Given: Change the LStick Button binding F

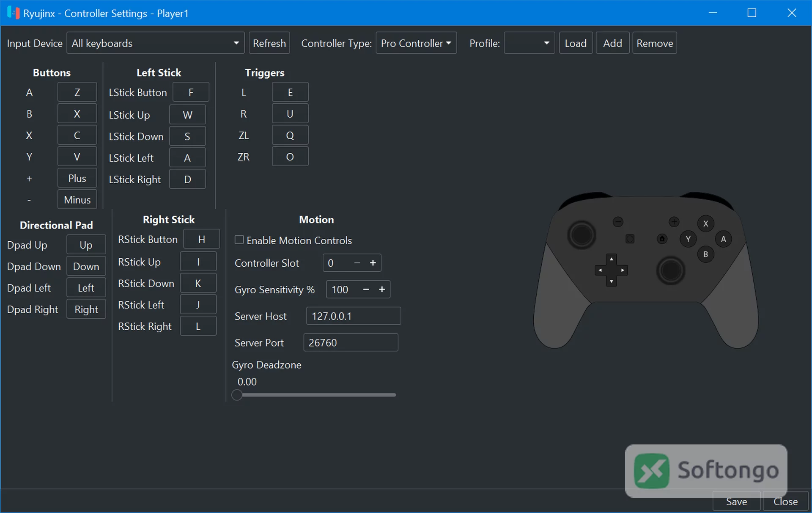Looking at the screenshot, I should (191, 92).
